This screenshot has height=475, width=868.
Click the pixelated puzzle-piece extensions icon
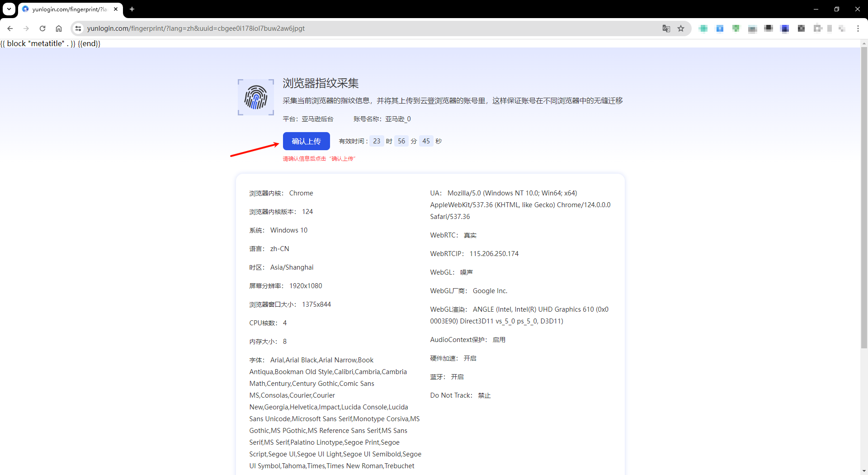[x=817, y=28]
